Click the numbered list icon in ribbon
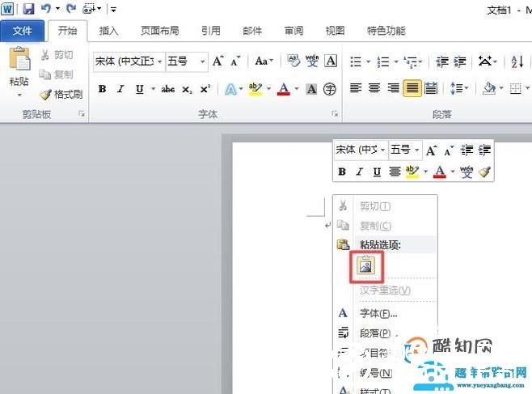This screenshot has height=394, width=532. (x=383, y=61)
